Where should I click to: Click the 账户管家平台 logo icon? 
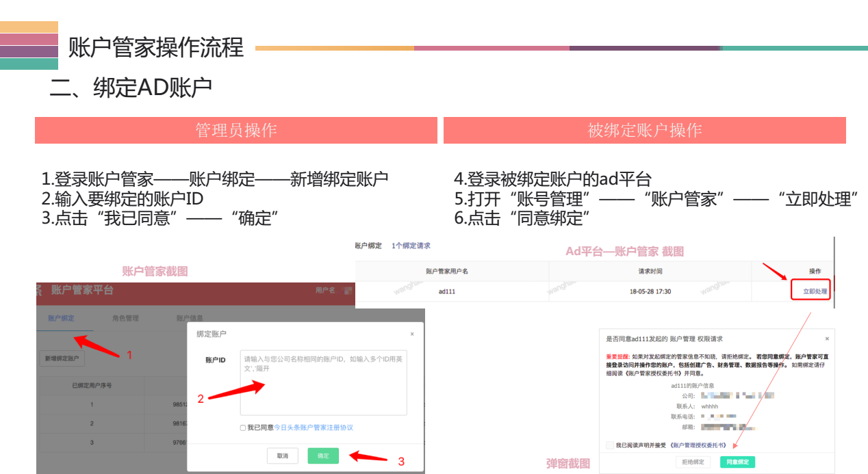click(39, 289)
